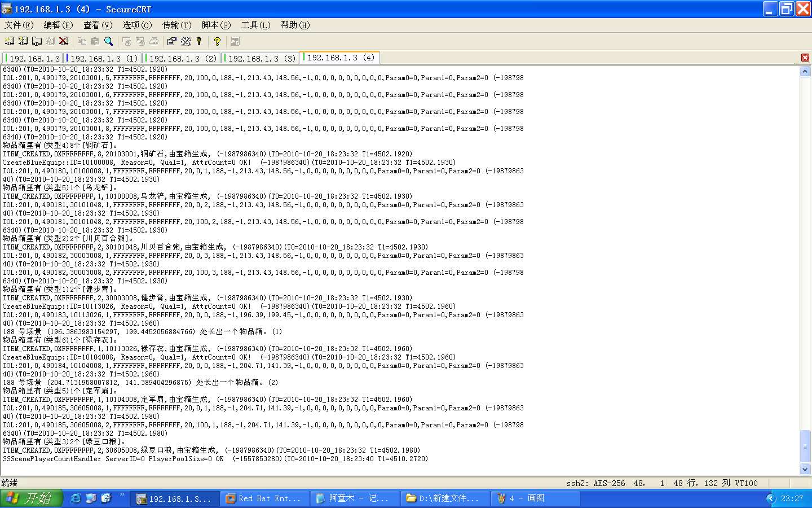812x508 pixels.
Task: Expand quick launch overflow chevron
Action: [x=122, y=495]
